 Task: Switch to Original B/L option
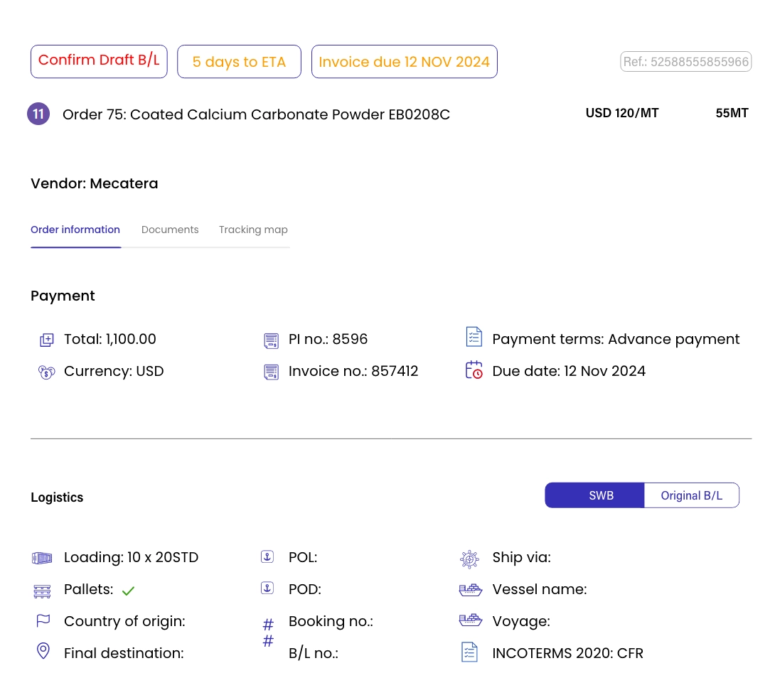pyautogui.click(x=691, y=495)
